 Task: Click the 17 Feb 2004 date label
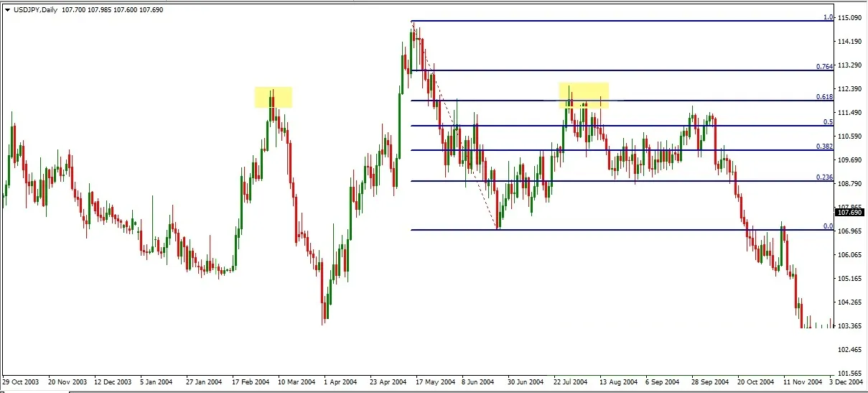tap(250, 382)
